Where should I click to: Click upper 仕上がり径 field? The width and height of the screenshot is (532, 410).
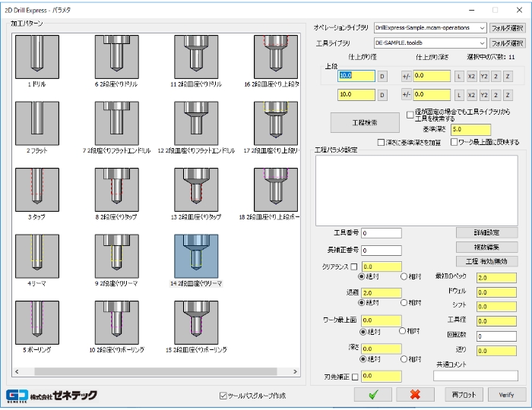(x=356, y=76)
